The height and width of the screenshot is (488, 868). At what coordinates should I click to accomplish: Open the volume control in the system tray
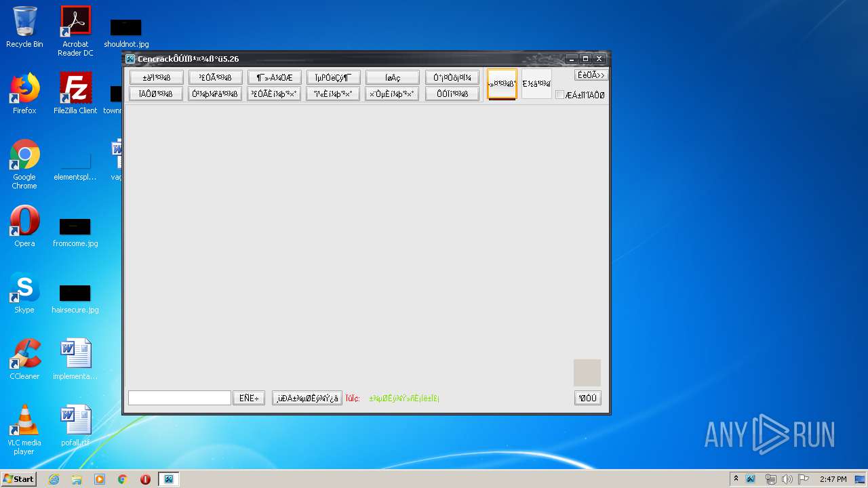pos(787,479)
